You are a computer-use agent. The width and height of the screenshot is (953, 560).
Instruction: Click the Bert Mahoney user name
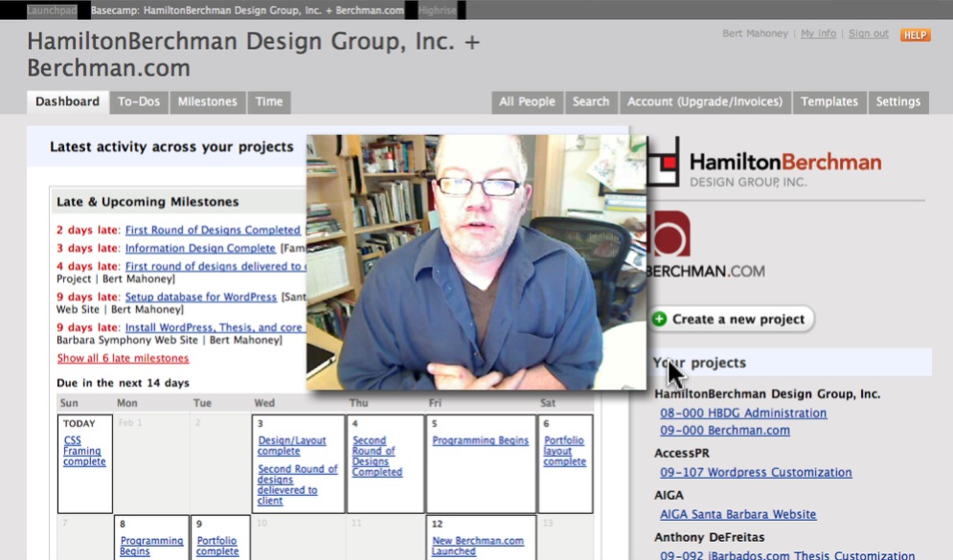[755, 34]
